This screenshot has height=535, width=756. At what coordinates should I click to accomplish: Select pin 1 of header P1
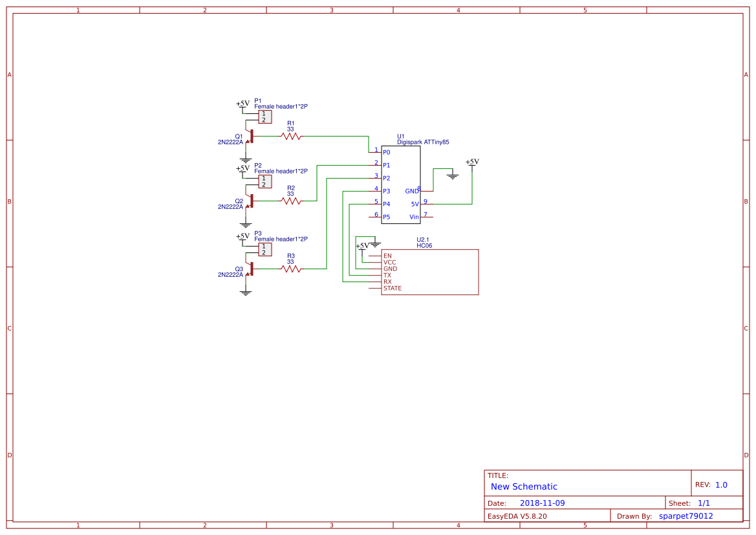point(263,113)
